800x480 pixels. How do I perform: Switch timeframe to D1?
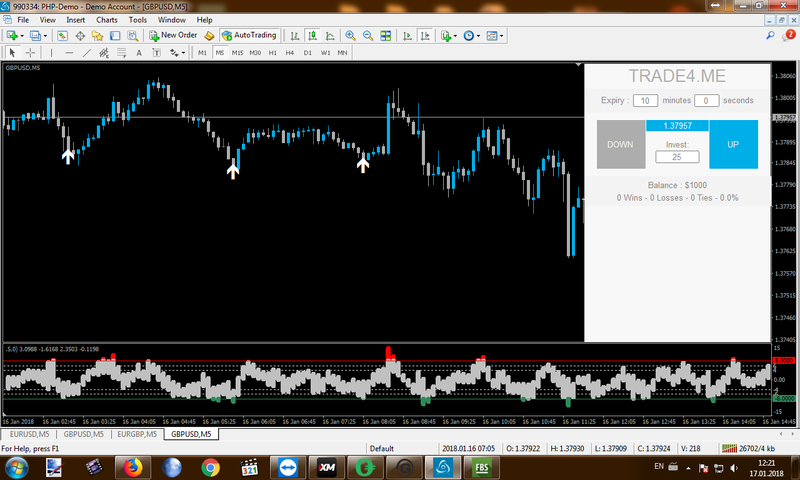tap(308, 53)
